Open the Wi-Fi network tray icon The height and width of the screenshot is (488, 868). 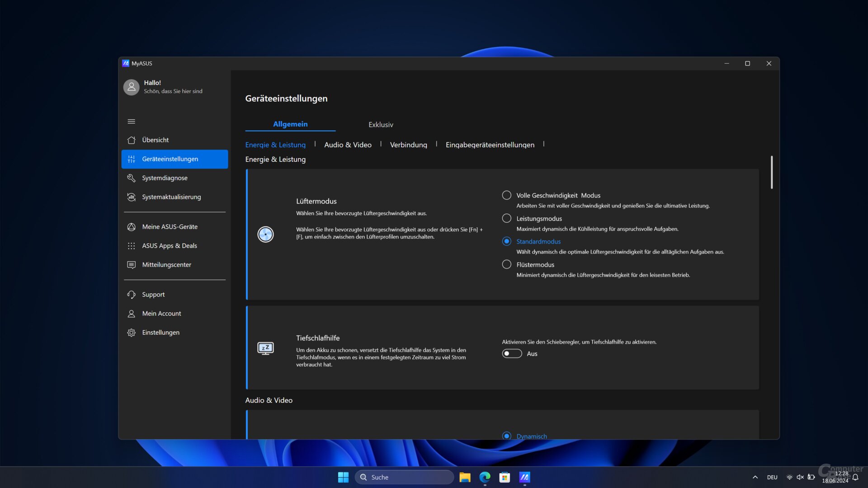(x=789, y=477)
